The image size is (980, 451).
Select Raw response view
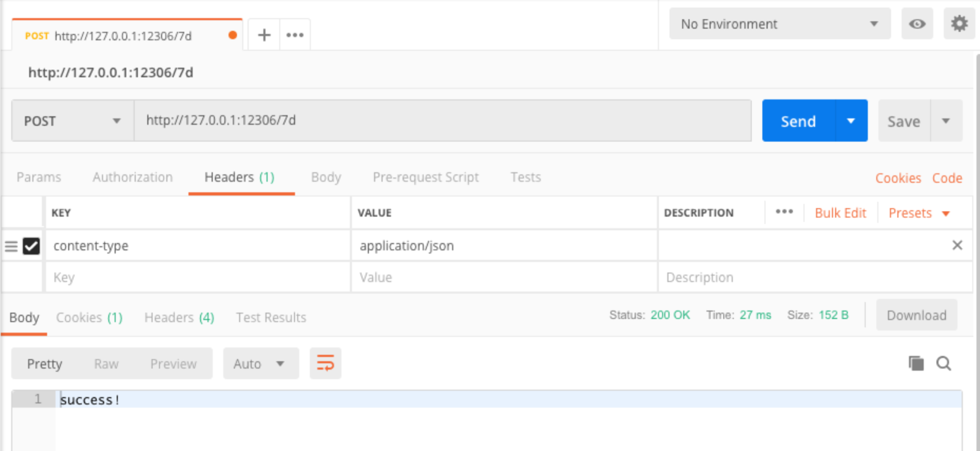(106, 364)
